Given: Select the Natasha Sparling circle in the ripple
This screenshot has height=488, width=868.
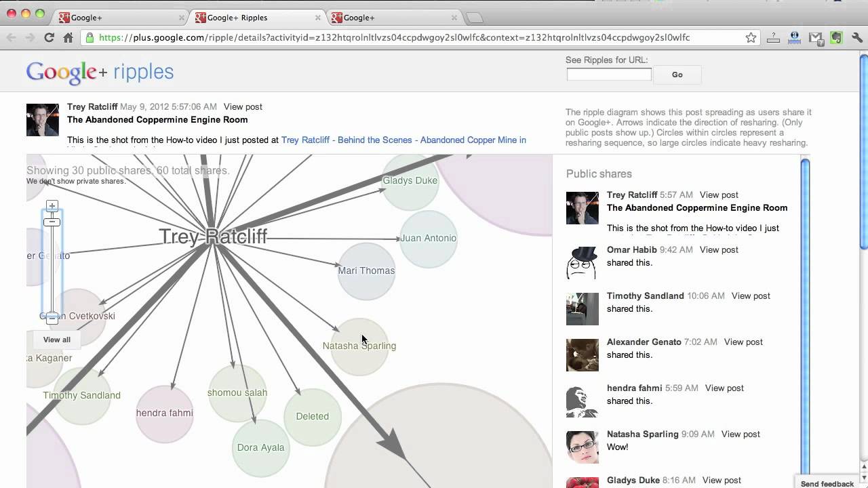Looking at the screenshot, I should click(x=359, y=346).
